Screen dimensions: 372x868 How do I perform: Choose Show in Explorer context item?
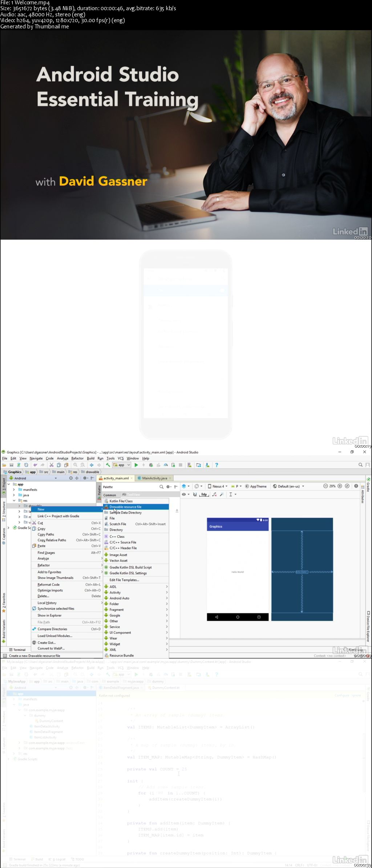[x=66, y=615]
